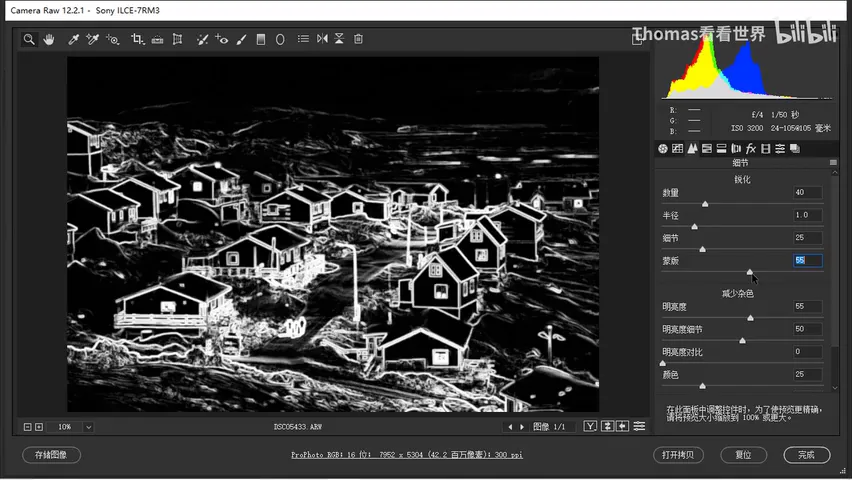Click the 半径 value field showing 1.0
Viewport: 852px width, 480px height.
(807, 215)
